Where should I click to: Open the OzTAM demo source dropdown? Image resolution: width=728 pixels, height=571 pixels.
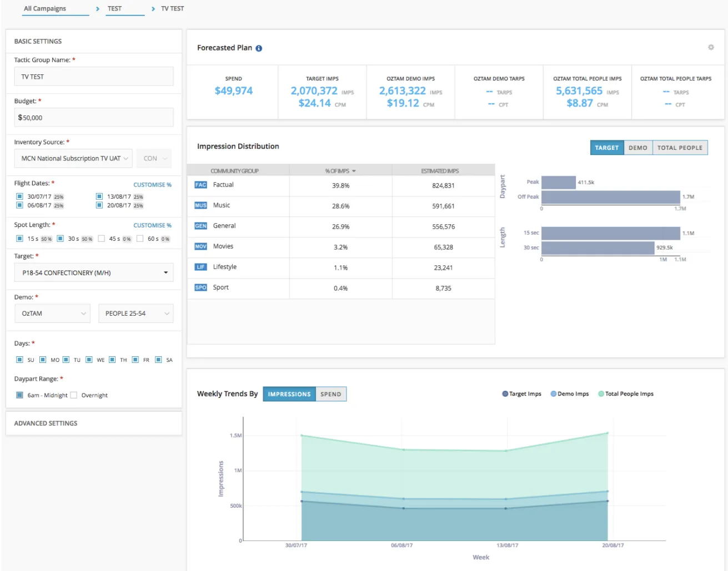[x=52, y=314]
